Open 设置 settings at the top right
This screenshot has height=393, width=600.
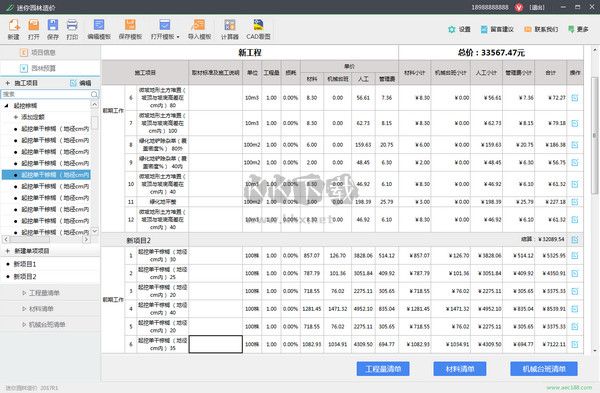(459, 29)
